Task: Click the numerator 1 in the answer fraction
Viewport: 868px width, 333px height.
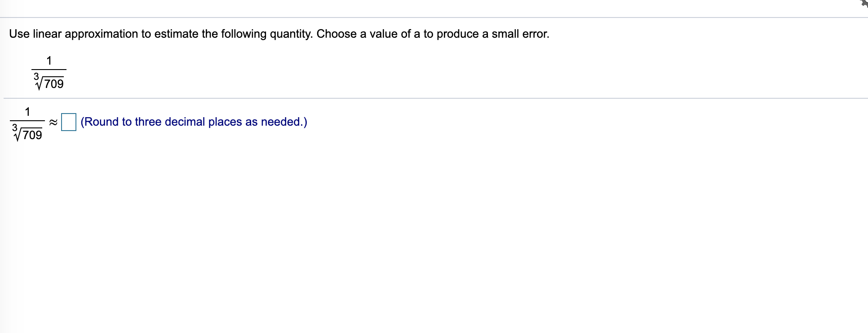Action: coord(28,111)
